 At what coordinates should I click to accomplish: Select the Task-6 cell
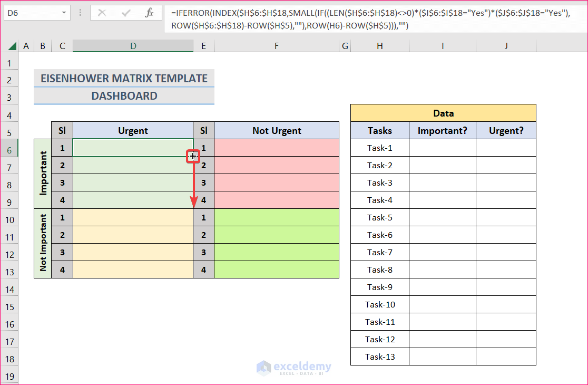click(380, 235)
